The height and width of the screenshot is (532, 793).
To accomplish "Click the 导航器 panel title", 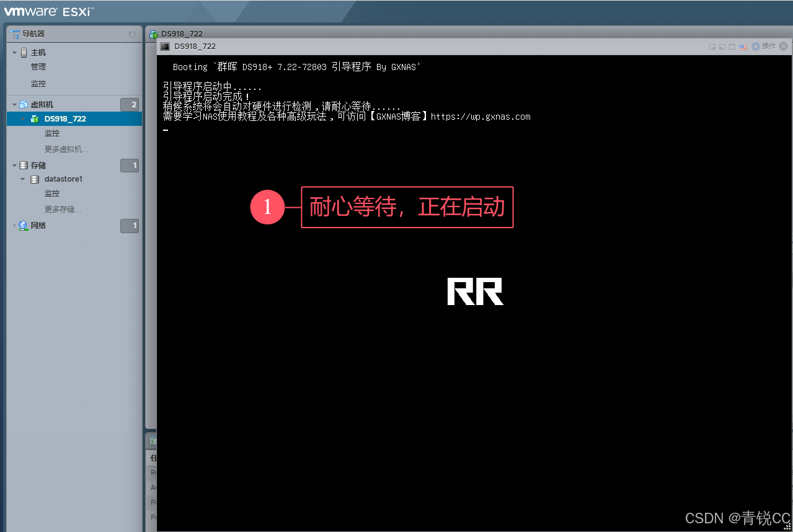I will (33, 34).
